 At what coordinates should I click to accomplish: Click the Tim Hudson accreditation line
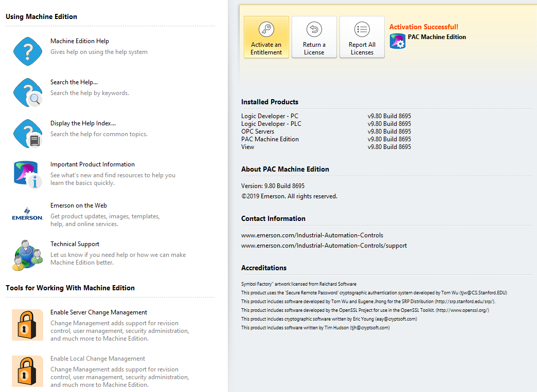click(315, 328)
